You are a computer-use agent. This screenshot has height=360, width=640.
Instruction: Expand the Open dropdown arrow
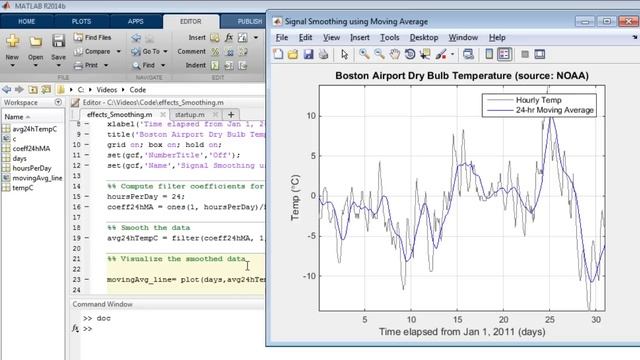36,66
